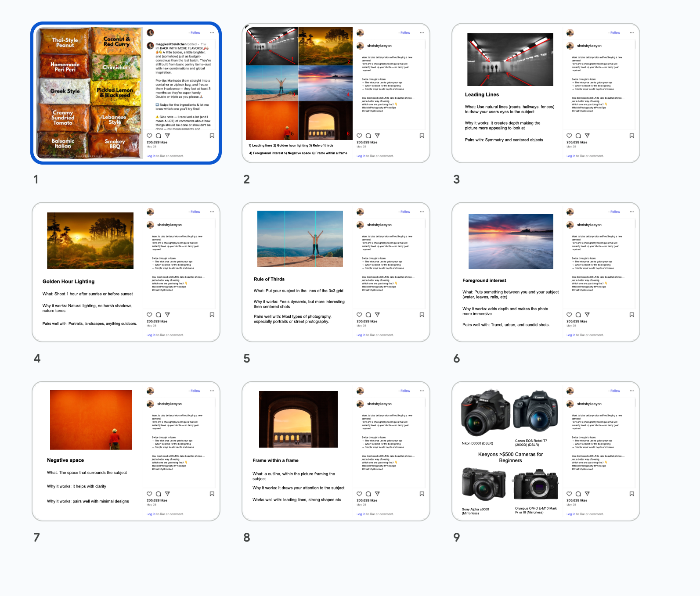Click the share icon in slide 9
This screenshot has height=596, width=700.
coord(587,494)
